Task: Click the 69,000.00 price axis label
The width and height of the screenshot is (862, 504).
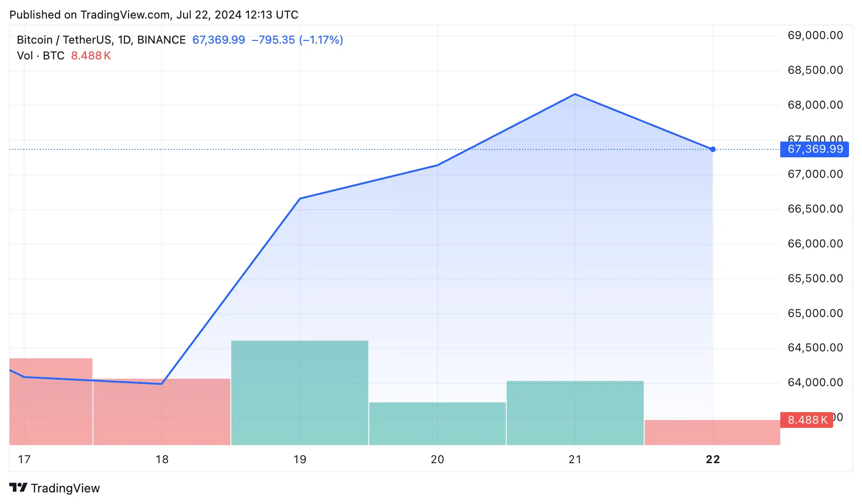Action: click(x=815, y=35)
